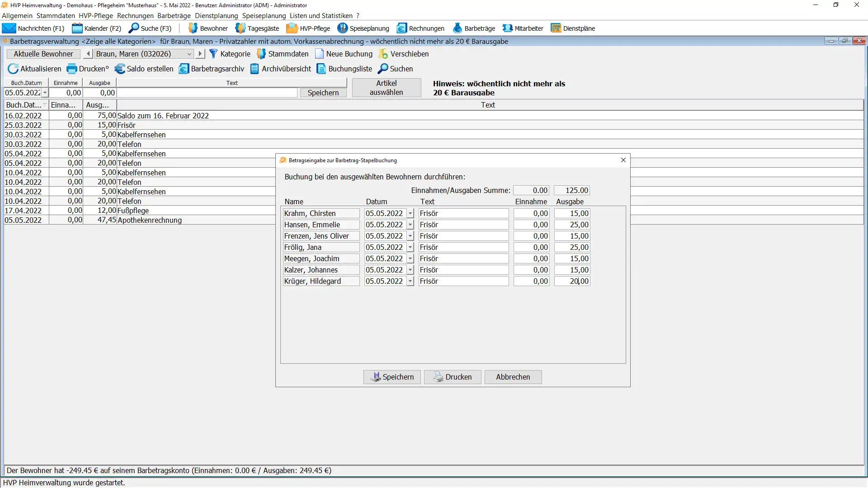Click the Ausgabe field for Hansen, Emmelie

click(572, 225)
